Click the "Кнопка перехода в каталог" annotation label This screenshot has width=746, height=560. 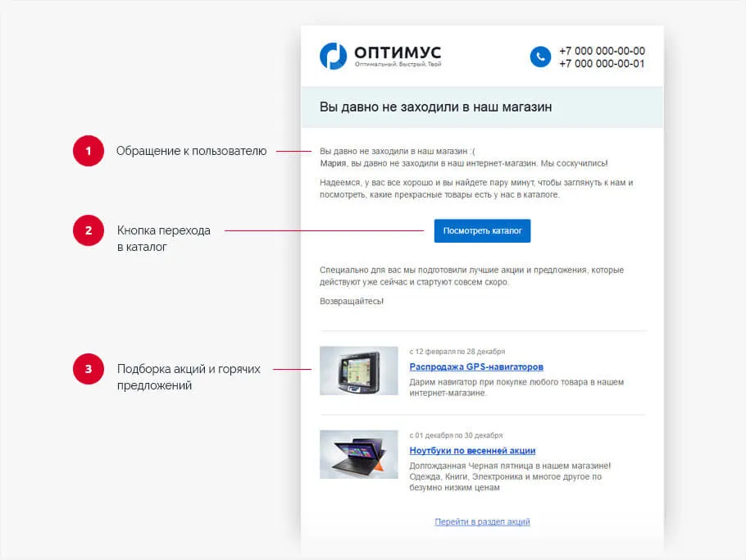[x=163, y=238]
